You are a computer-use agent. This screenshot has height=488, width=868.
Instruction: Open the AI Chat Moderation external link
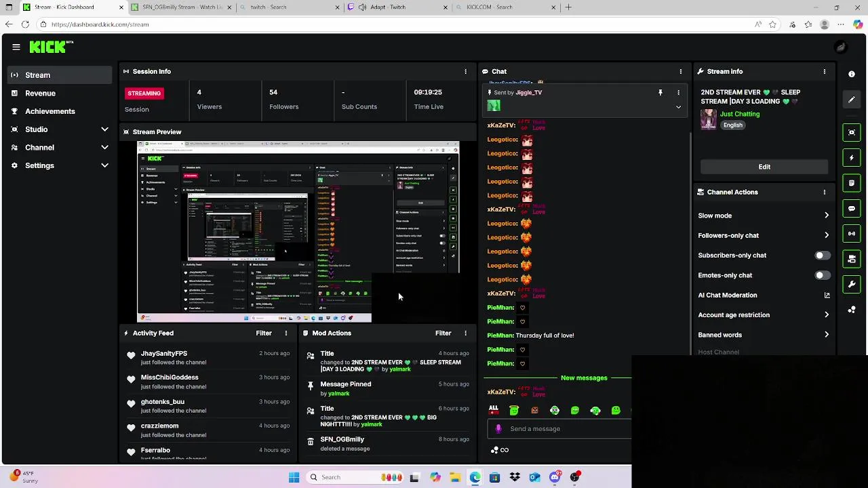click(827, 295)
